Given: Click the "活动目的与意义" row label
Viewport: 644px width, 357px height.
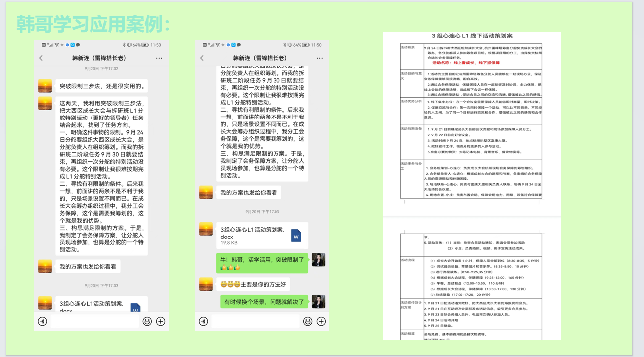Looking at the screenshot, I should point(411,76).
